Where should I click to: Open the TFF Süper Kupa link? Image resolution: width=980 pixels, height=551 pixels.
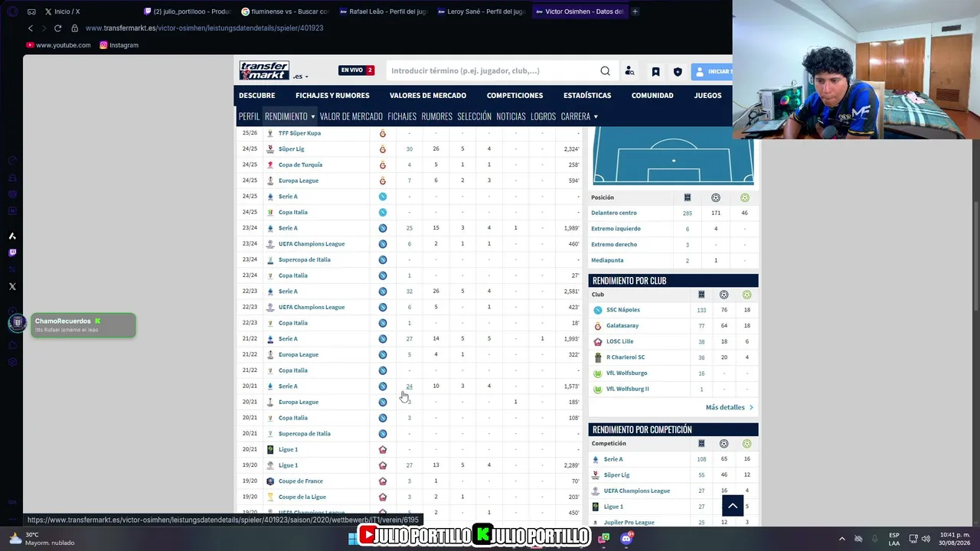click(x=299, y=133)
